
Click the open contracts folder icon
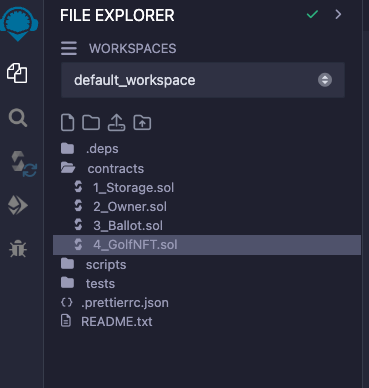pos(68,168)
